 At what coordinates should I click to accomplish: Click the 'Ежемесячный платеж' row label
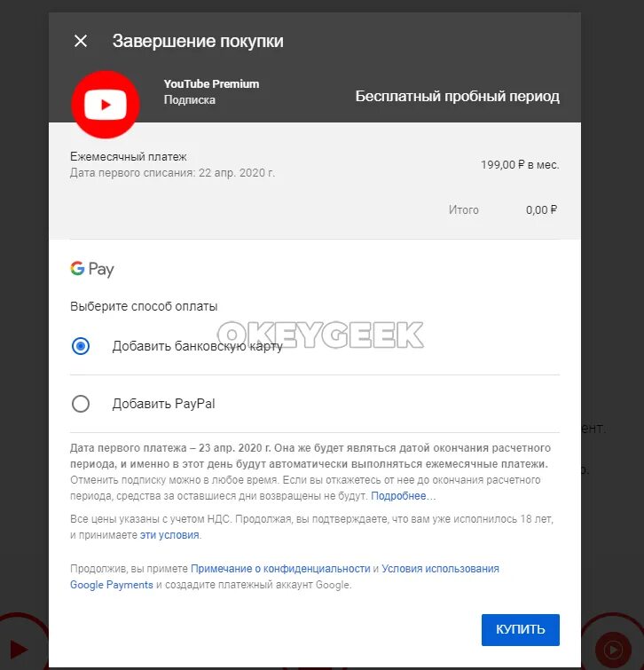point(128,157)
